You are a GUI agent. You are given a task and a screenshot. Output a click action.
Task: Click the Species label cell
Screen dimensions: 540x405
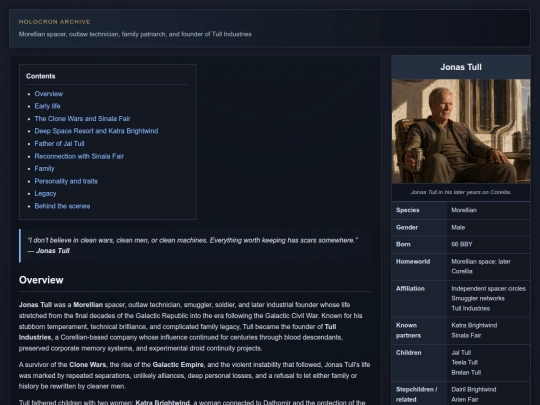[419, 210]
